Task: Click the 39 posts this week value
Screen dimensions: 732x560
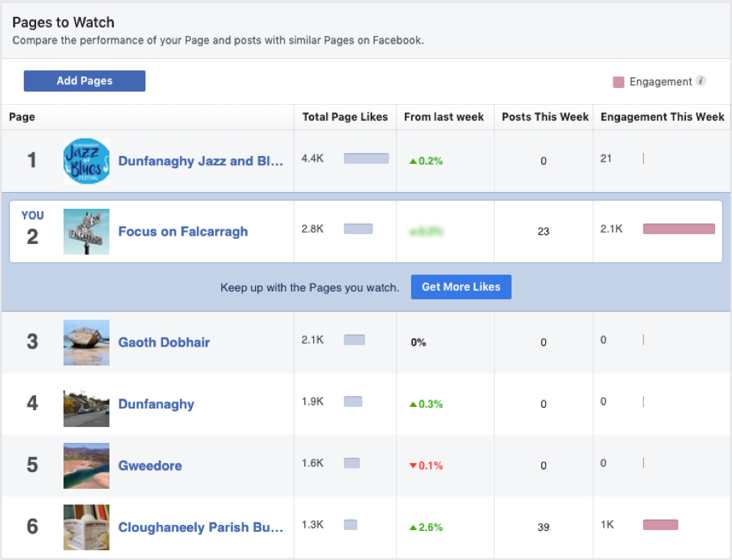Action: (544, 527)
